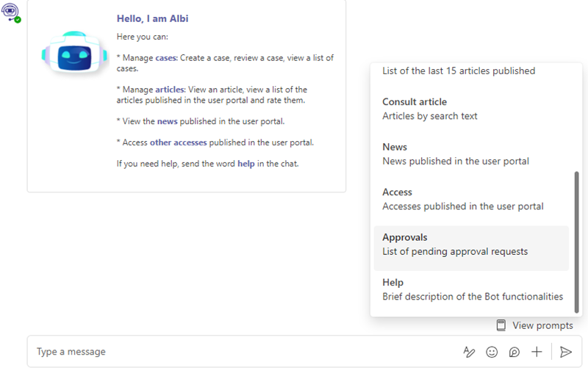Image resolution: width=588 pixels, height=376 pixels.
Task: Click the Albi bot avatar icon
Action: 10,12
